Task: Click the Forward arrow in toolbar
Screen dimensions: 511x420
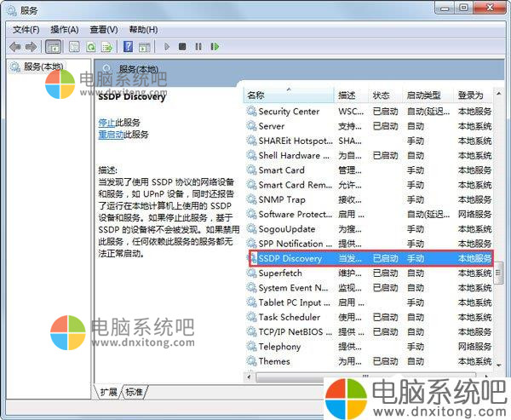Action: (32, 46)
